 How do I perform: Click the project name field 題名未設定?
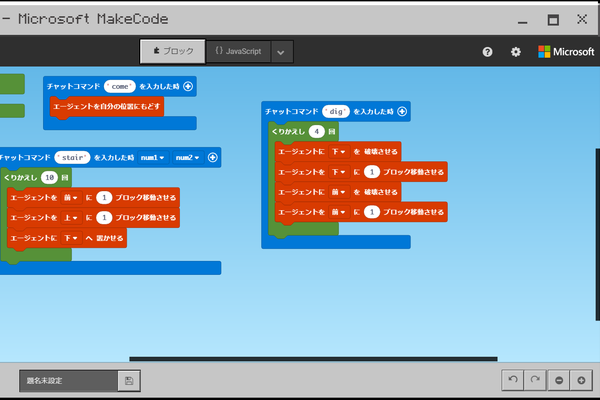[68, 380]
